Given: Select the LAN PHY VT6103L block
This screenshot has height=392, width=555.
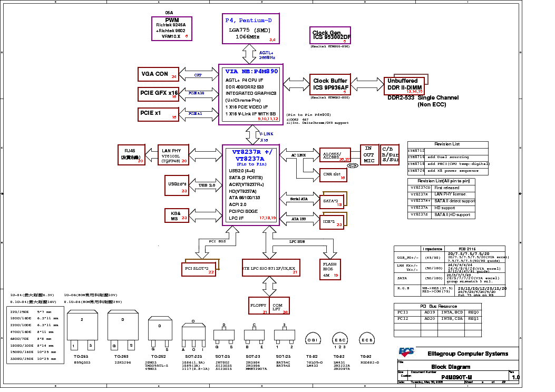Looking at the screenshot, I should pos(173,154).
